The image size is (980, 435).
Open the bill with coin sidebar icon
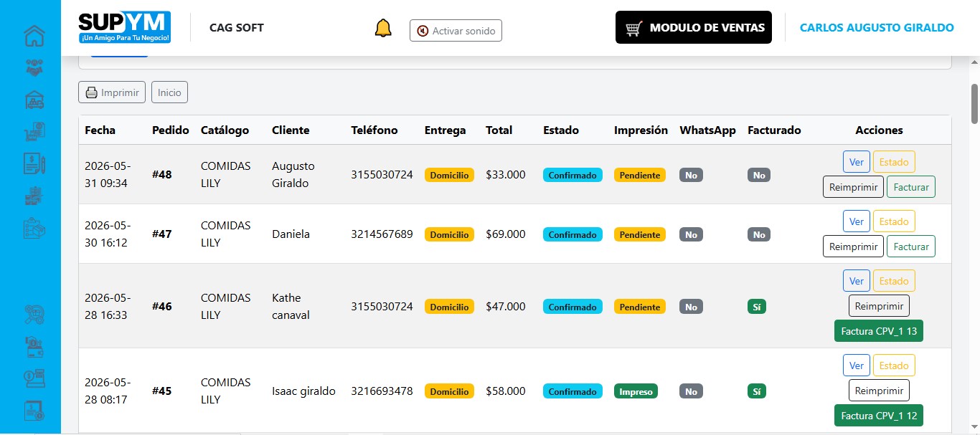click(x=34, y=411)
